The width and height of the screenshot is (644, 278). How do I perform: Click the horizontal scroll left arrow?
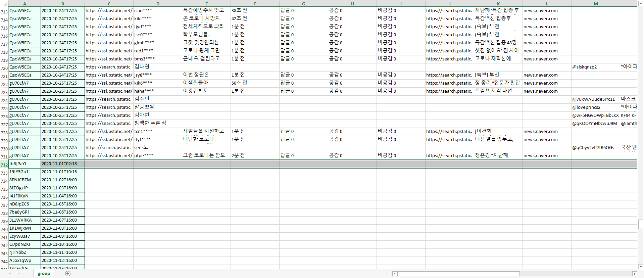pos(395,274)
